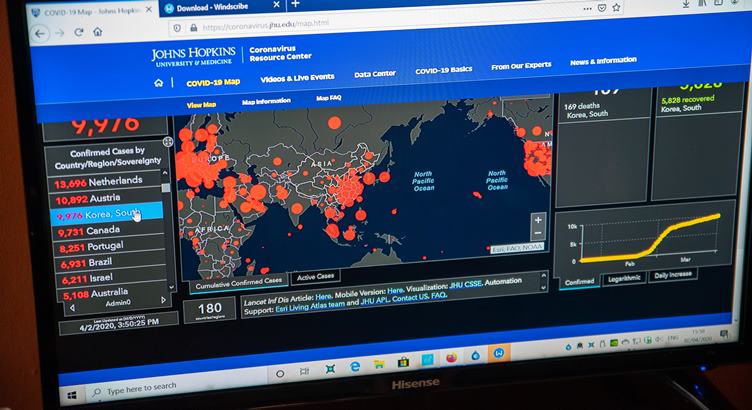Click the padlock icon in address bar
This screenshot has width=752, height=410.
(193, 28)
